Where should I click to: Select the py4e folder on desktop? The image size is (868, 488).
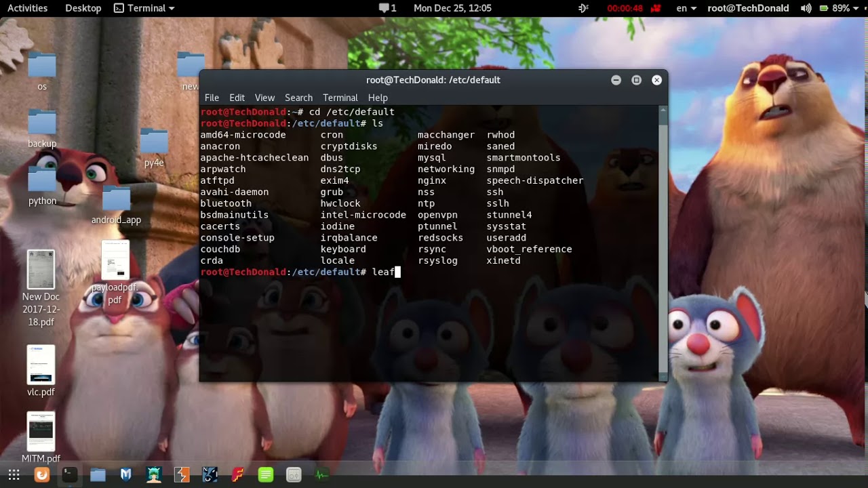tap(154, 147)
